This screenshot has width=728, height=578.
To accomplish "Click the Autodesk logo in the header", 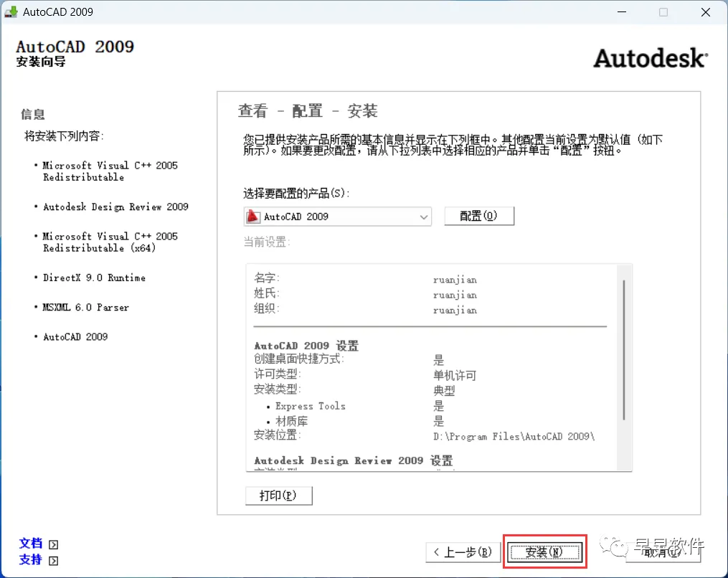I will point(651,59).
